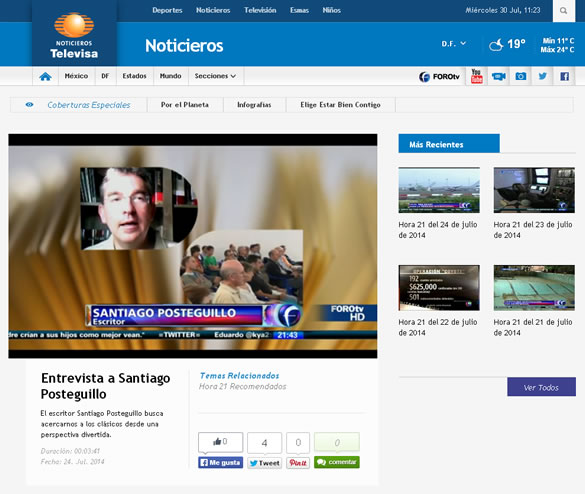Select the DF navigation tab

105,76
